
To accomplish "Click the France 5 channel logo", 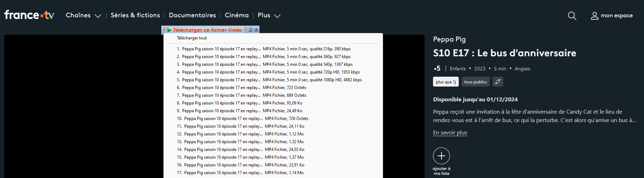I will click(437, 68).
